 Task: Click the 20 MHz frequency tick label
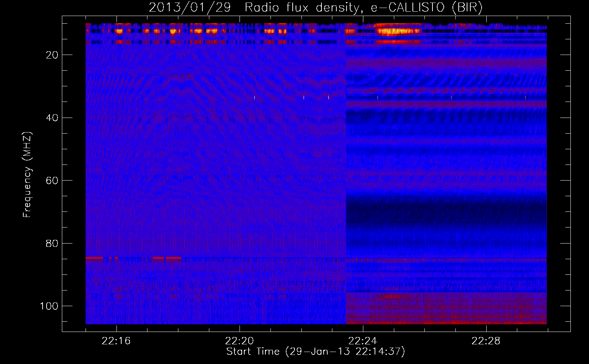tap(52, 55)
